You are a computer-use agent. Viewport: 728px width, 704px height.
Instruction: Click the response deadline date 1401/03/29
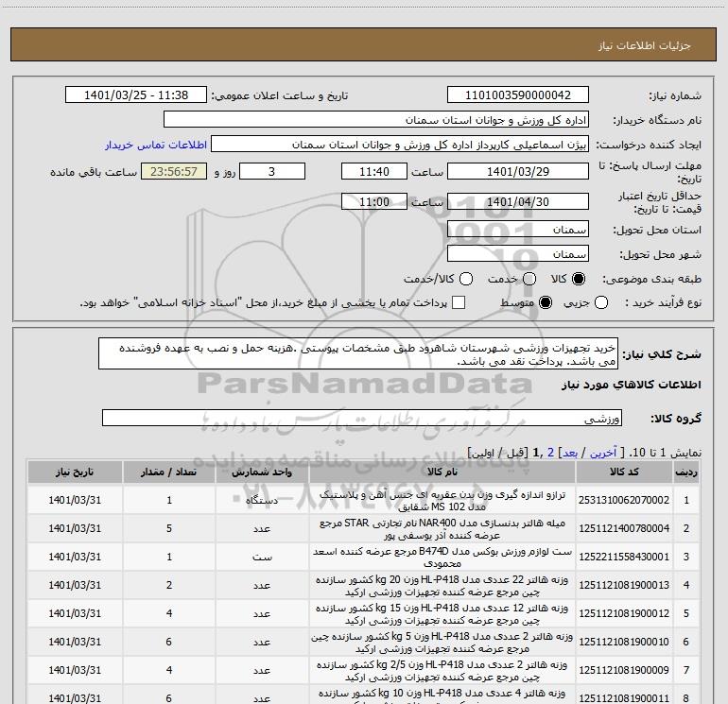click(518, 171)
